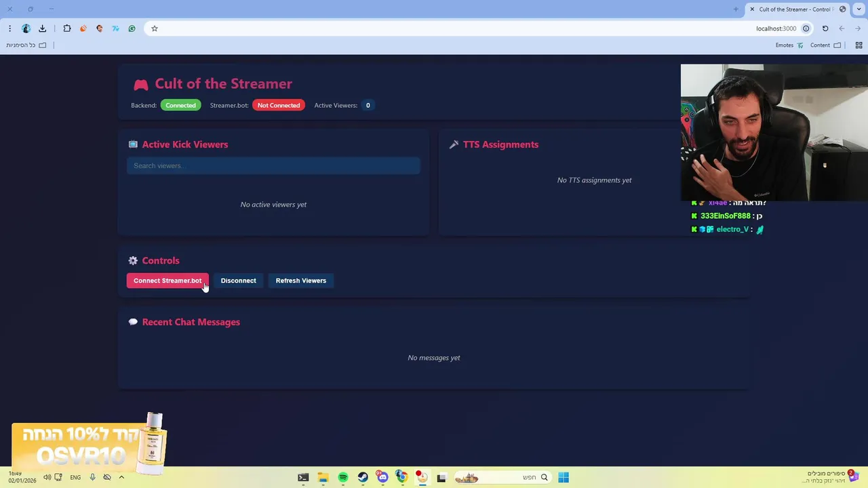
Task: Open Steam from the taskbar
Action: point(363,478)
